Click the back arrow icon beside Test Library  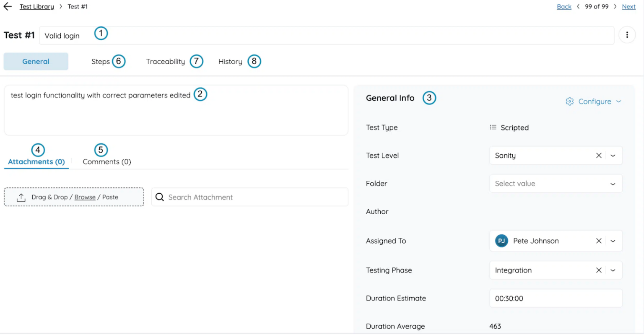click(x=8, y=6)
